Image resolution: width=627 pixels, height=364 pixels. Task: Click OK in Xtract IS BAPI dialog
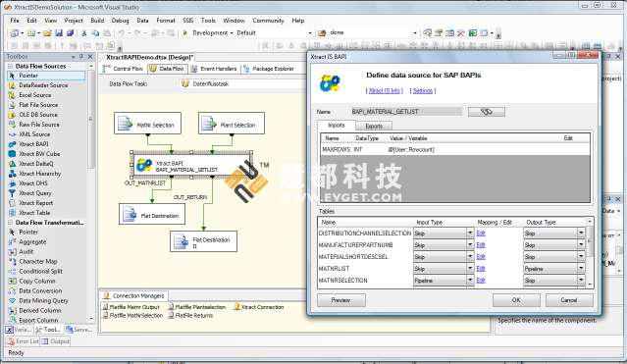coord(516,300)
